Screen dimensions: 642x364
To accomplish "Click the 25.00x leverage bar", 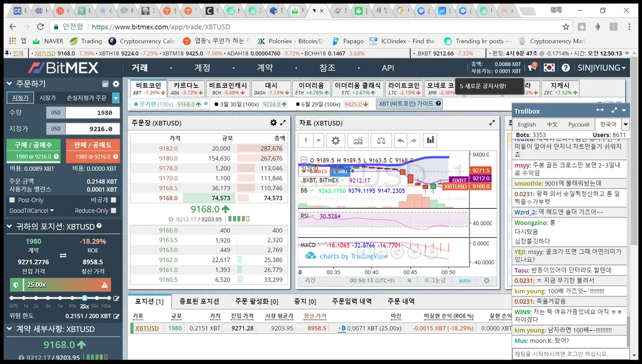I will tap(60, 285).
